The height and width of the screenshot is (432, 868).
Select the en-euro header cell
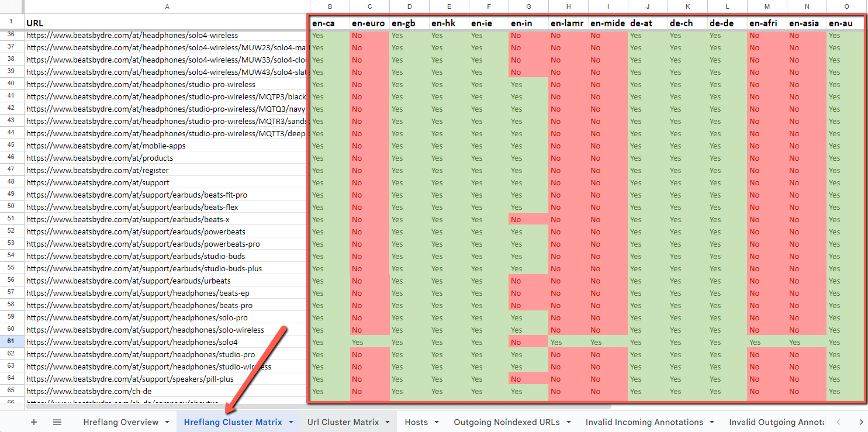tap(370, 23)
